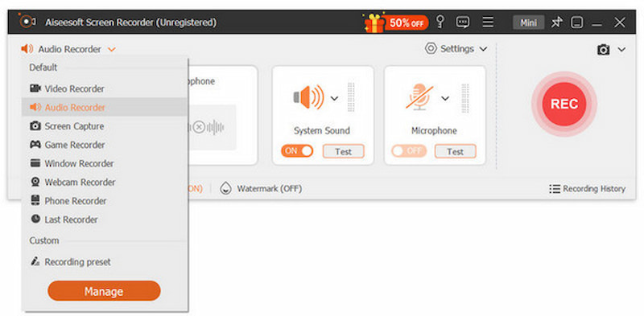This screenshot has height=316, width=644.
Task: Open the feedback chat icon
Action: pyautogui.click(x=463, y=23)
